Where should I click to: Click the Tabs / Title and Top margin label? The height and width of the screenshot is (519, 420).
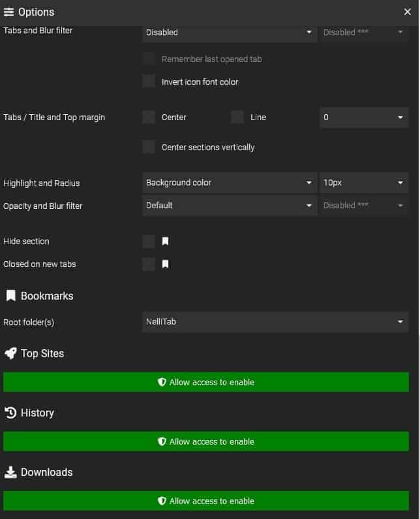[x=54, y=117]
